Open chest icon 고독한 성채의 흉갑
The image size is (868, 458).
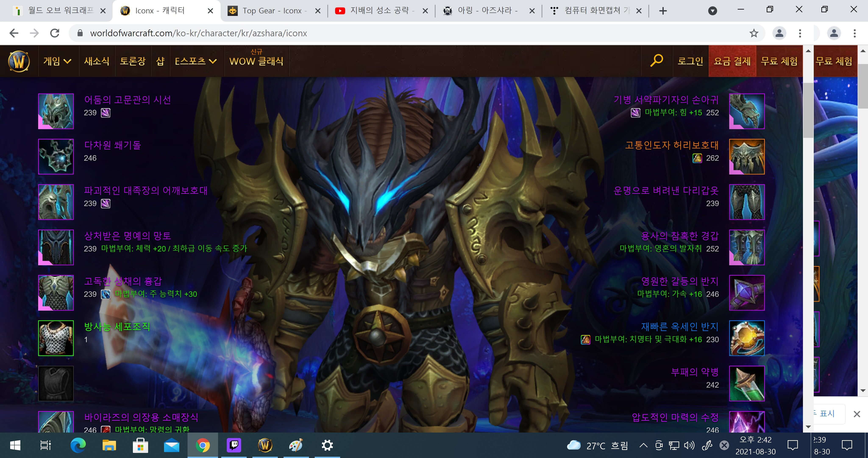tap(56, 293)
